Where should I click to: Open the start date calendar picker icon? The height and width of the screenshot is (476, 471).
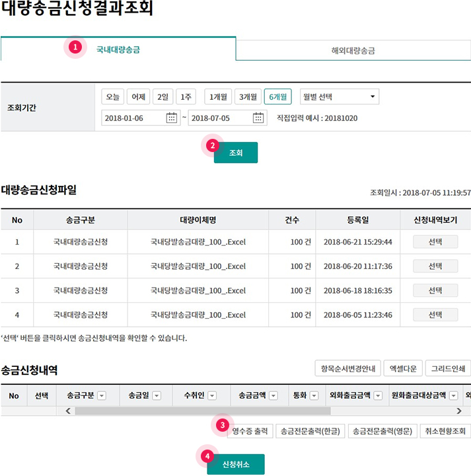tap(172, 118)
